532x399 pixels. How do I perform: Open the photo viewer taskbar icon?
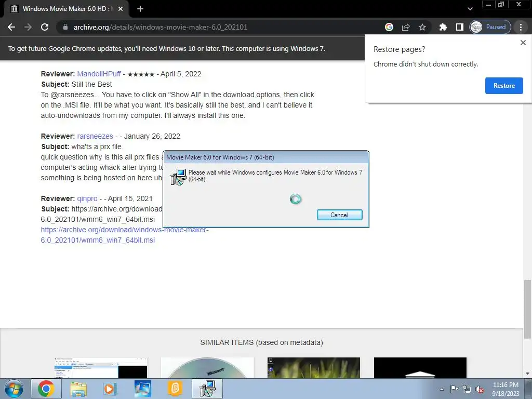click(x=142, y=389)
